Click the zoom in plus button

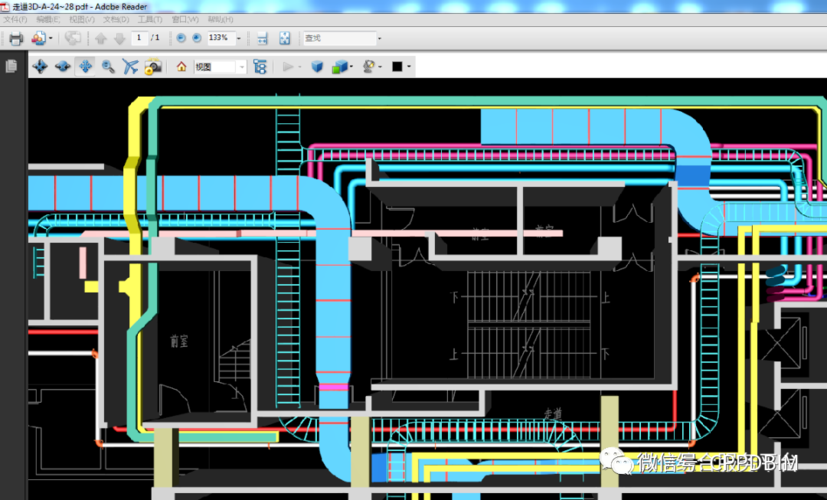(x=196, y=39)
